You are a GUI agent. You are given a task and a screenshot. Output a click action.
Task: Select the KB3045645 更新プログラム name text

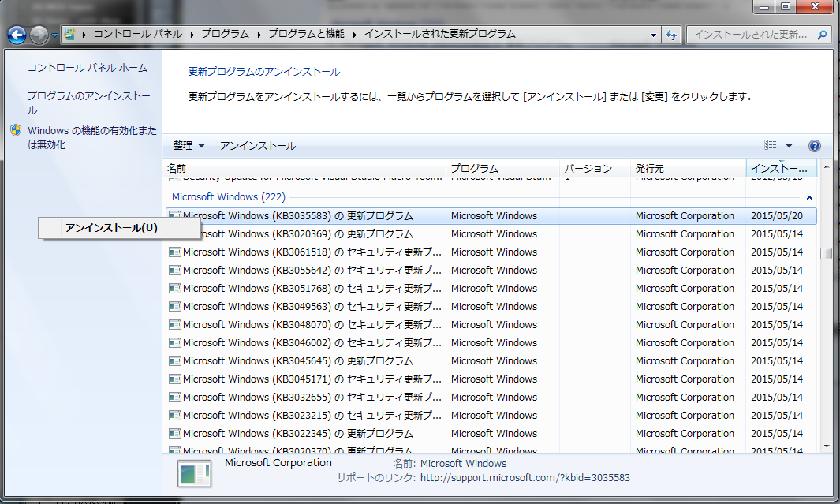tap(298, 361)
